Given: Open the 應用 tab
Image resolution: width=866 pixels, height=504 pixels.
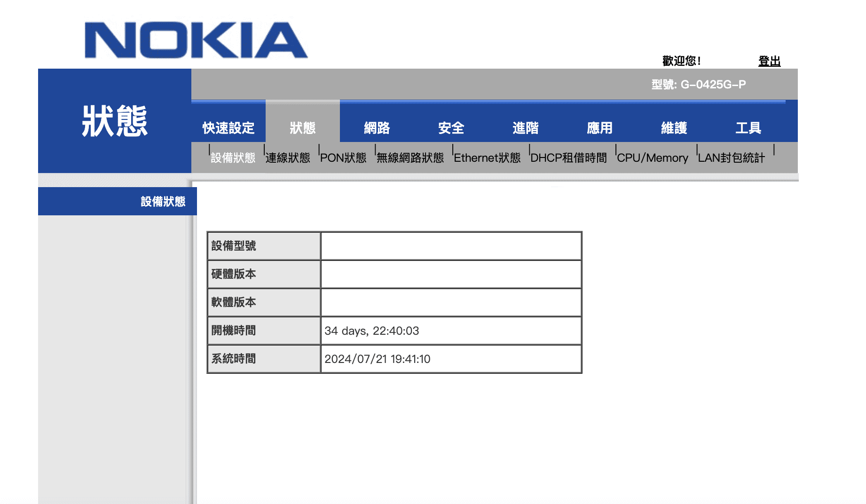Looking at the screenshot, I should pos(600,127).
